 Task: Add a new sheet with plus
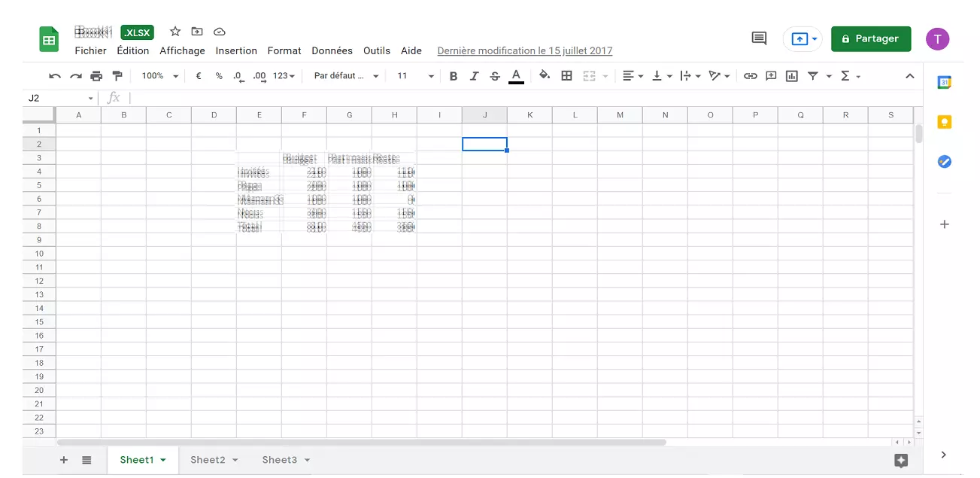tap(64, 460)
